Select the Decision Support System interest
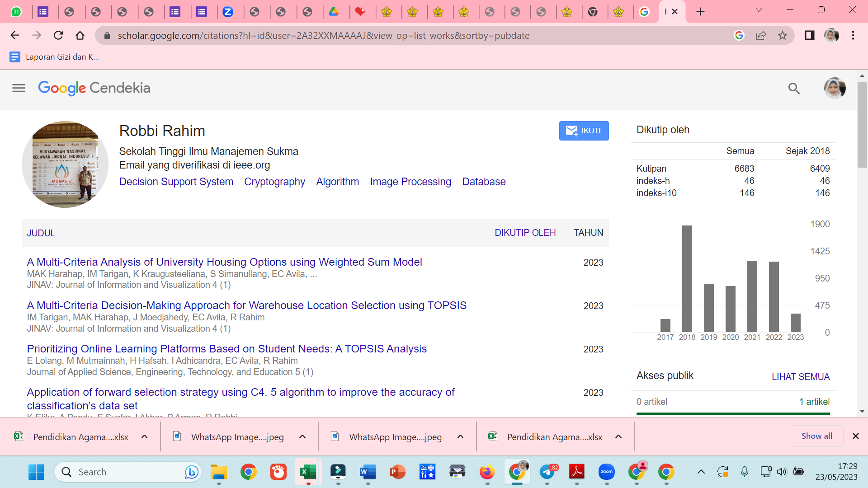Image resolution: width=868 pixels, height=488 pixels. coord(176,182)
